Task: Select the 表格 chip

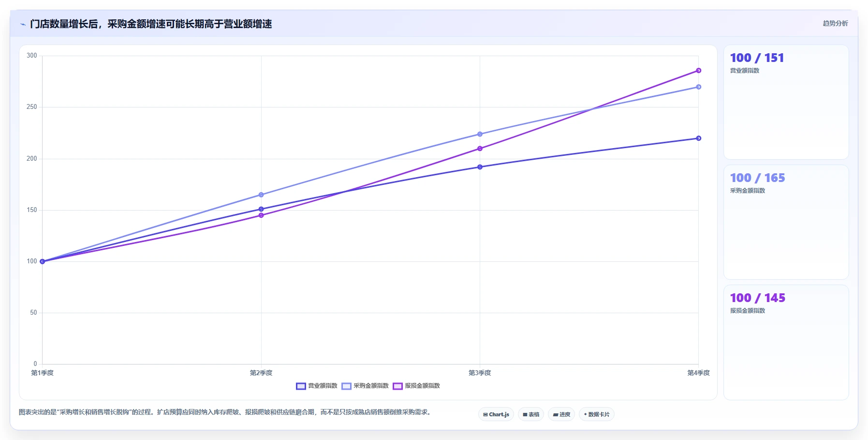Action: coord(531,414)
